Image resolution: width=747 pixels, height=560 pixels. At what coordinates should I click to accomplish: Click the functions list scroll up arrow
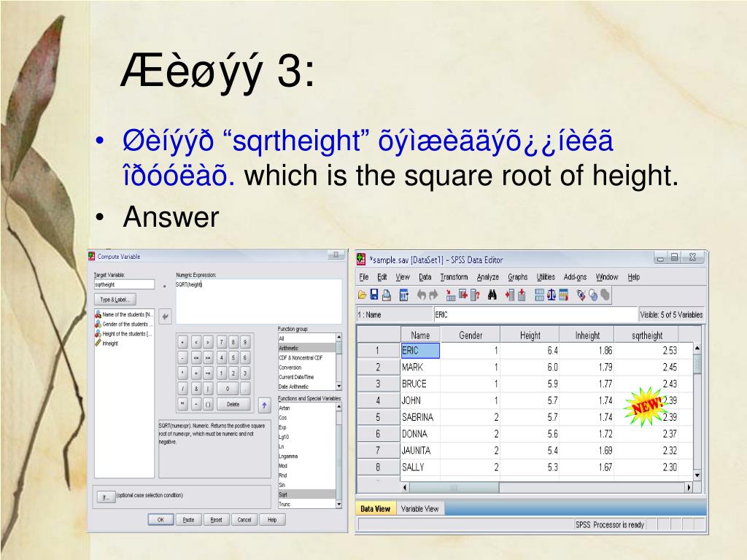[x=339, y=407]
